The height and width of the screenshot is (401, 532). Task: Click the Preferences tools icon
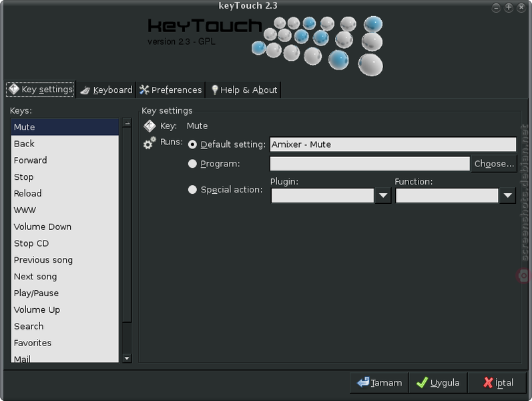click(x=144, y=90)
